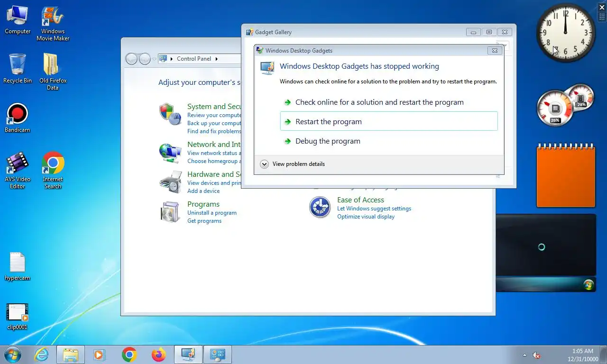This screenshot has height=364, width=607.
Task: Click Control Panel breadcrumb in address bar
Action: click(x=194, y=59)
